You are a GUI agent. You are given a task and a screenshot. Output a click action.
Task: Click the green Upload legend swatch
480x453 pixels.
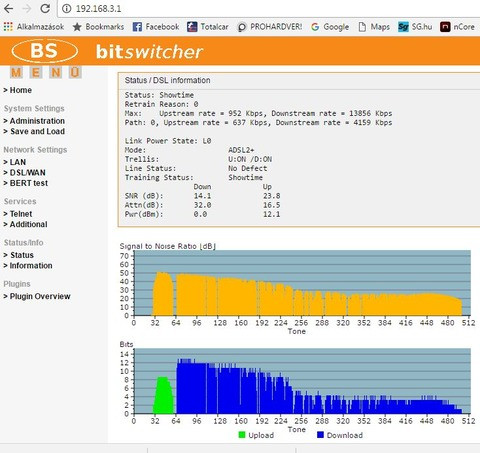[x=242, y=435]
